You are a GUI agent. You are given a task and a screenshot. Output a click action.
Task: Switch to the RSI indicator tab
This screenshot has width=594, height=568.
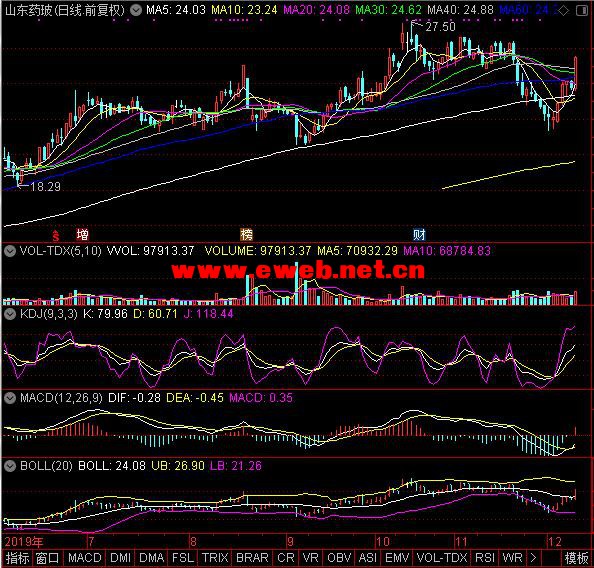485,558
